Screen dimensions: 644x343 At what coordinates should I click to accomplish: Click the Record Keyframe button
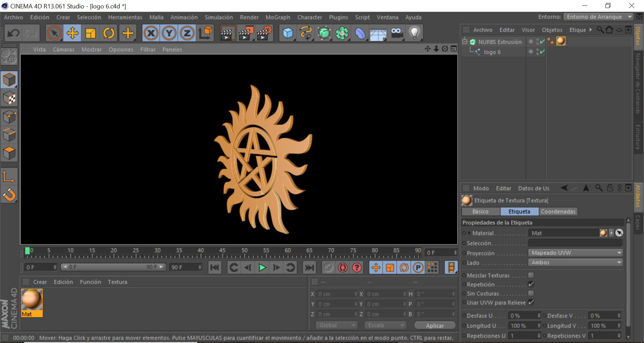click(x=328, y=267)
